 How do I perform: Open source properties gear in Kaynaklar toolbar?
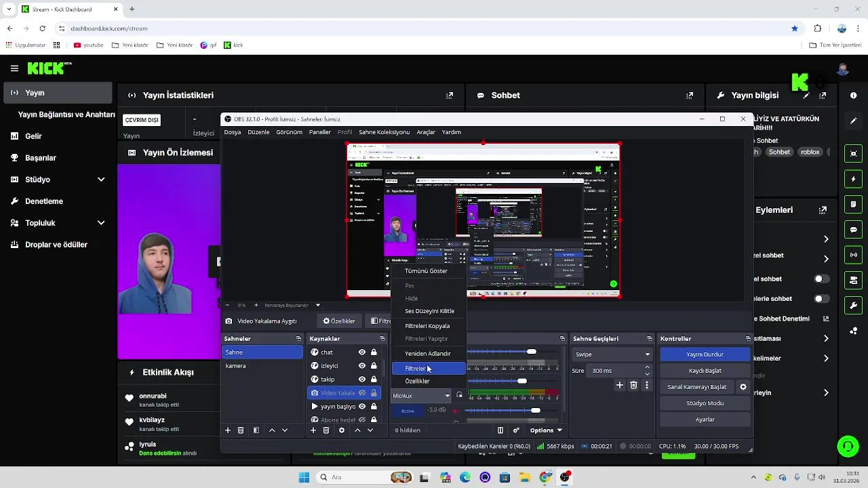pyautogui.click(x=341, y=430)
